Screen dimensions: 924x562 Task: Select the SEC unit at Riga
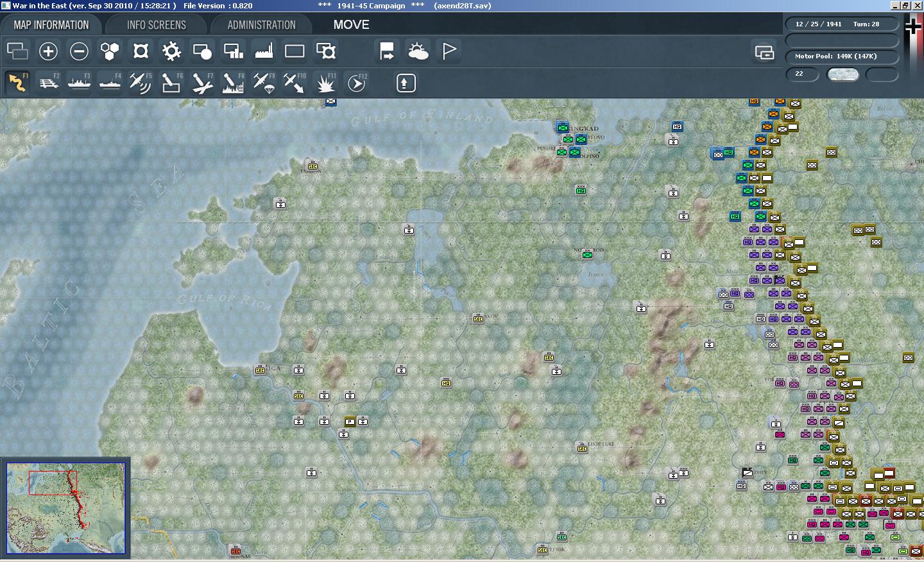[x=260, y=370]
